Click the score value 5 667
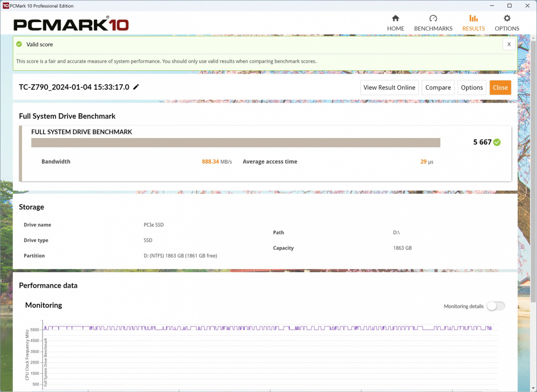The image size is (537, 392). click(482, 142)
